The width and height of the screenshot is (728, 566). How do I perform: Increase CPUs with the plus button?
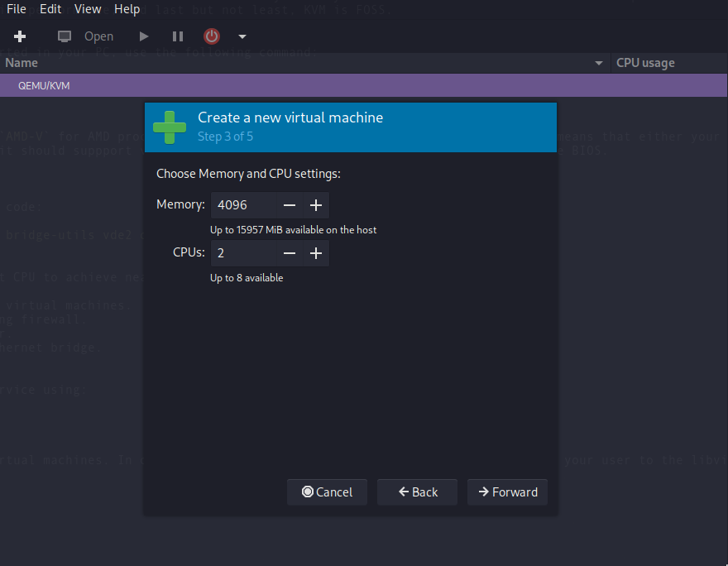click(316, 253)
